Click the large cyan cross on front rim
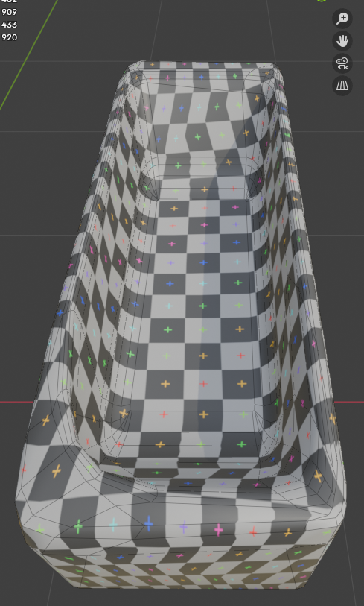Viewport: 364px width, 606px height. click(x=113, y=525)
